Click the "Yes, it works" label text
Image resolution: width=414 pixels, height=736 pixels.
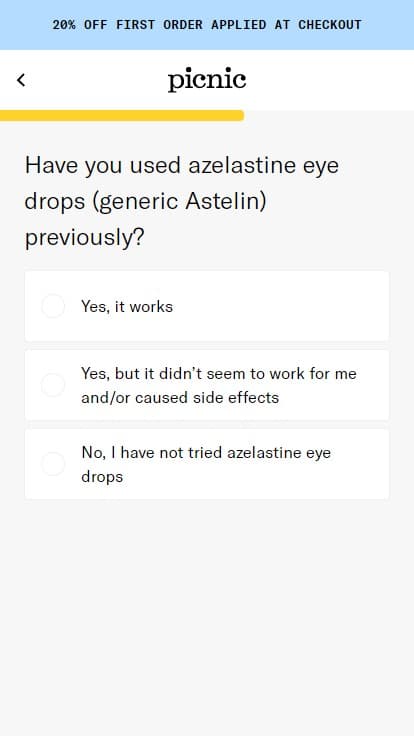click(x=127, y=307)
